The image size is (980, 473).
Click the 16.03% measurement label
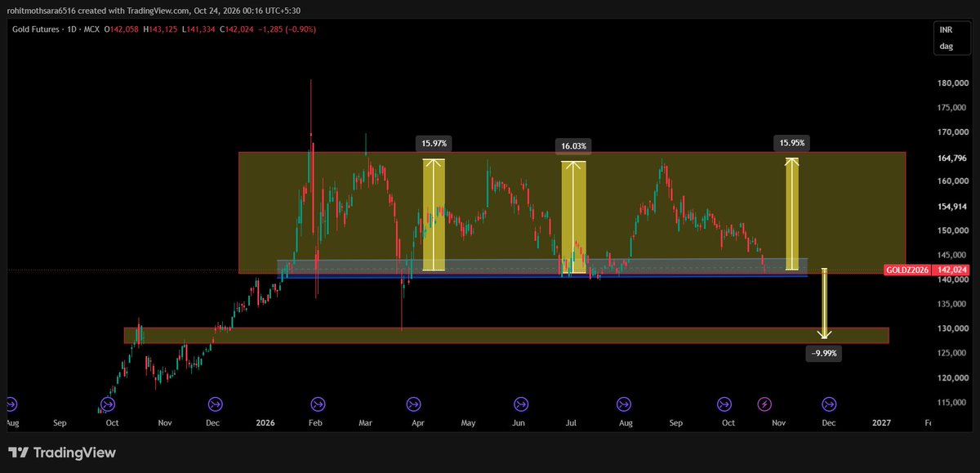573,145
